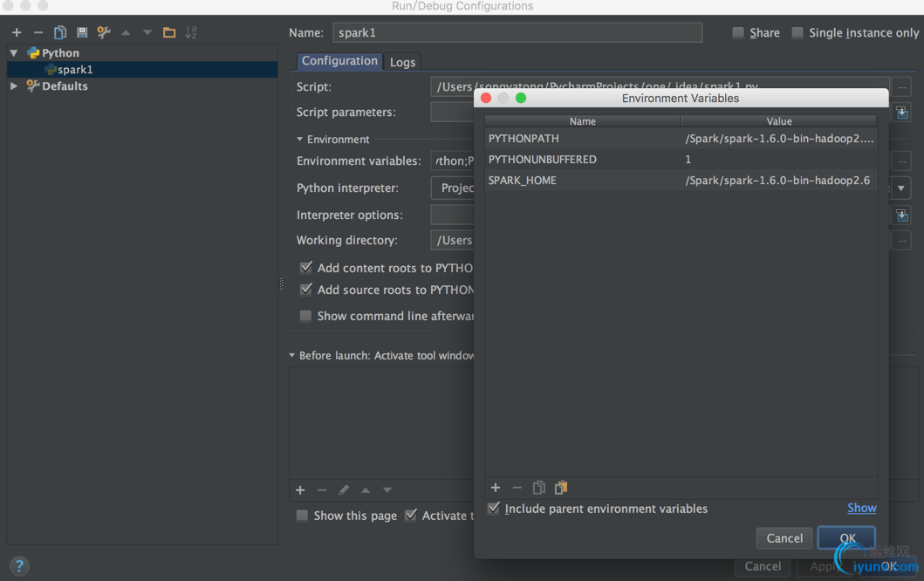
Task: Sort configurations alphabetically icon
Action: tap(191, 32)
